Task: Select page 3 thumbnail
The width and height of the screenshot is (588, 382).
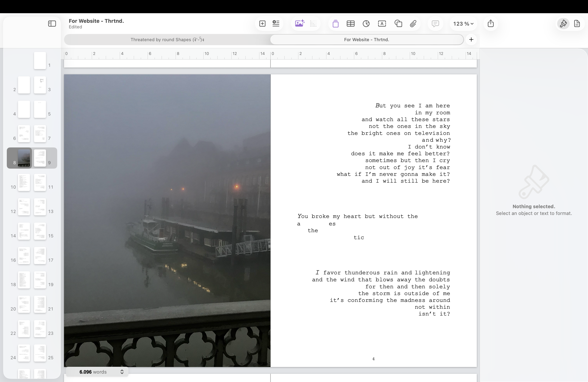Action: pos(40,85)
